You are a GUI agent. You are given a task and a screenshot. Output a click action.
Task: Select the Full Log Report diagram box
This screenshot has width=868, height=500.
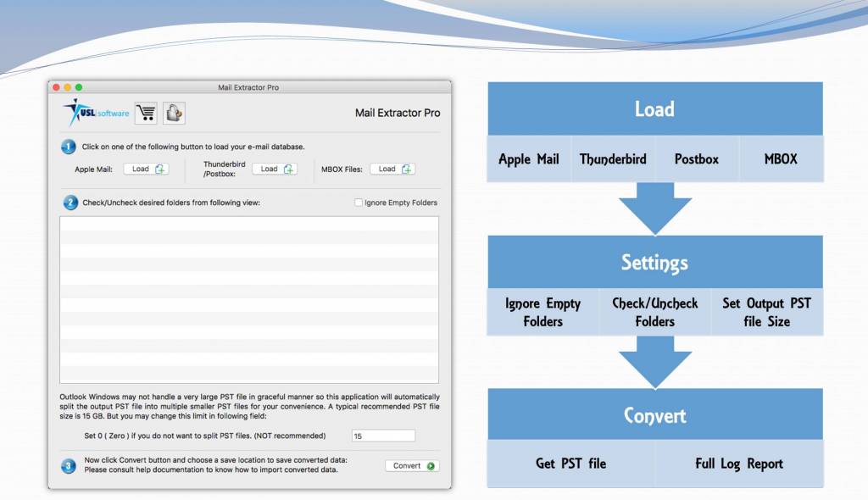coord(738,464)
